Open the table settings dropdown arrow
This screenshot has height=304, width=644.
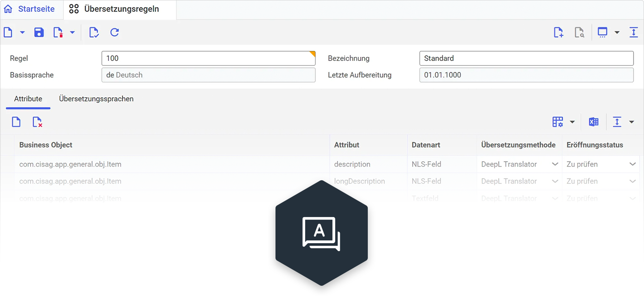[572, 122]
